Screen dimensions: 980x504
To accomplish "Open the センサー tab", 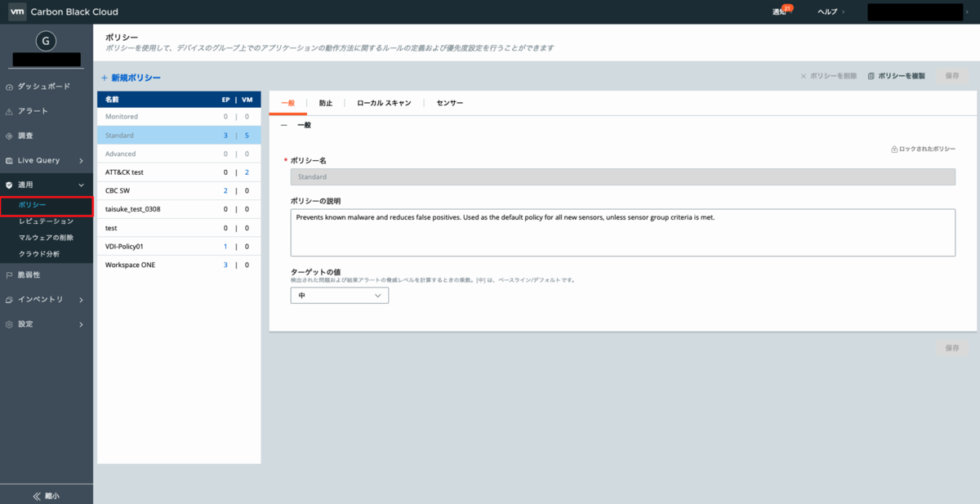I will pyautogui.click(x=450, y=103).
